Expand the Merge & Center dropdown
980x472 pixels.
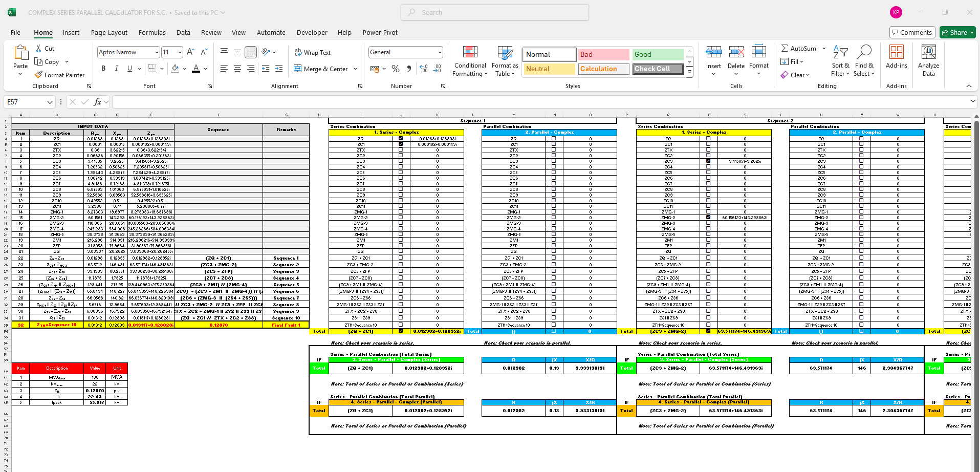355,69
